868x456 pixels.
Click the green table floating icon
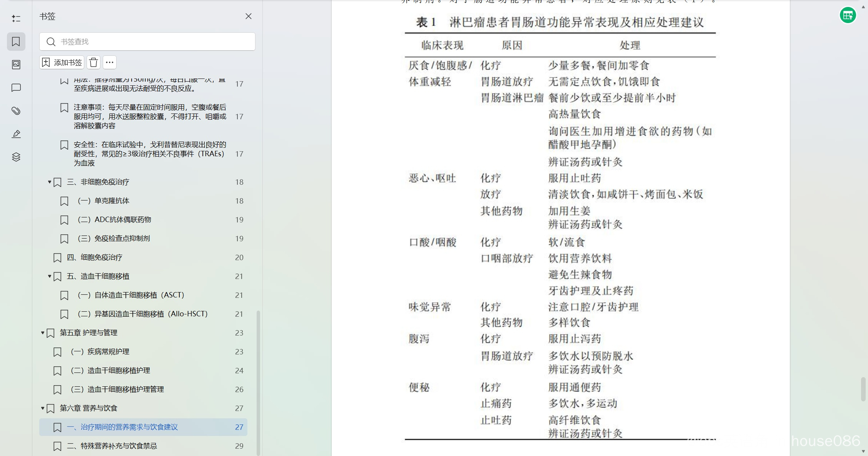coord(848,15)
